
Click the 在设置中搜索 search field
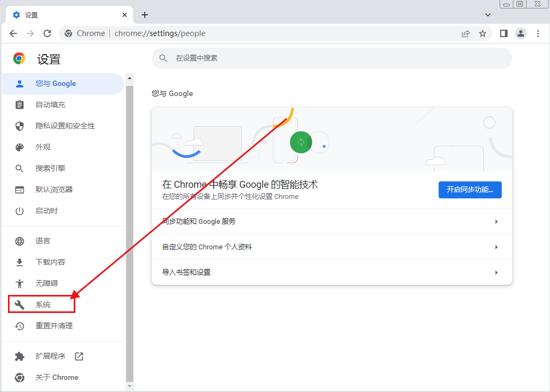pyautogui.click(x=332, y=58)
